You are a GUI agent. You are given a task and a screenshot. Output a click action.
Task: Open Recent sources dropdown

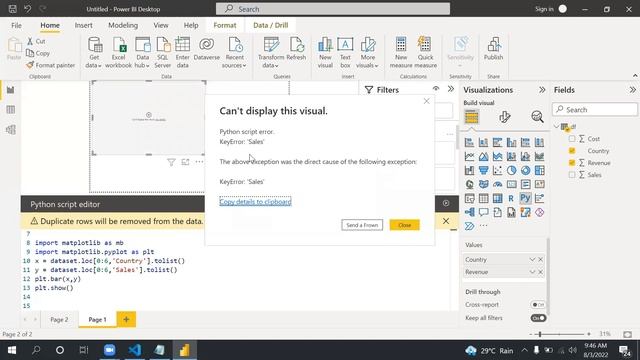[x=234, y=52]
